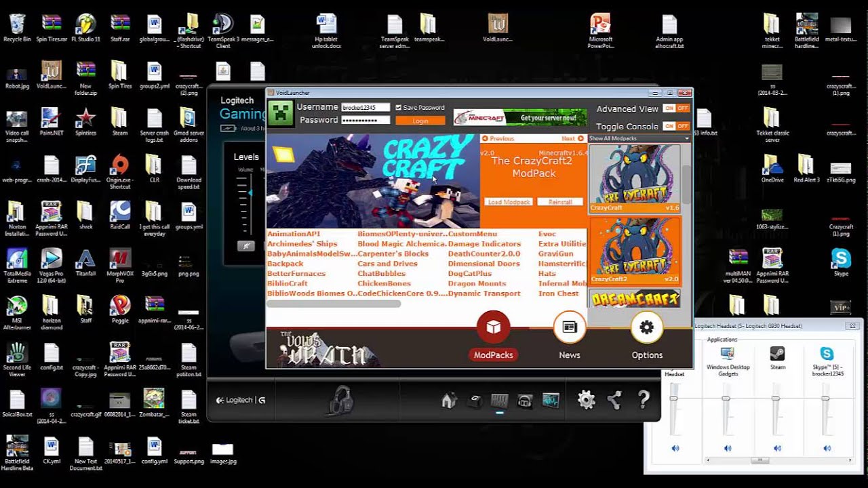Click the Password input field
This screenshot has width=868, height=488.
tap(366, 120)
